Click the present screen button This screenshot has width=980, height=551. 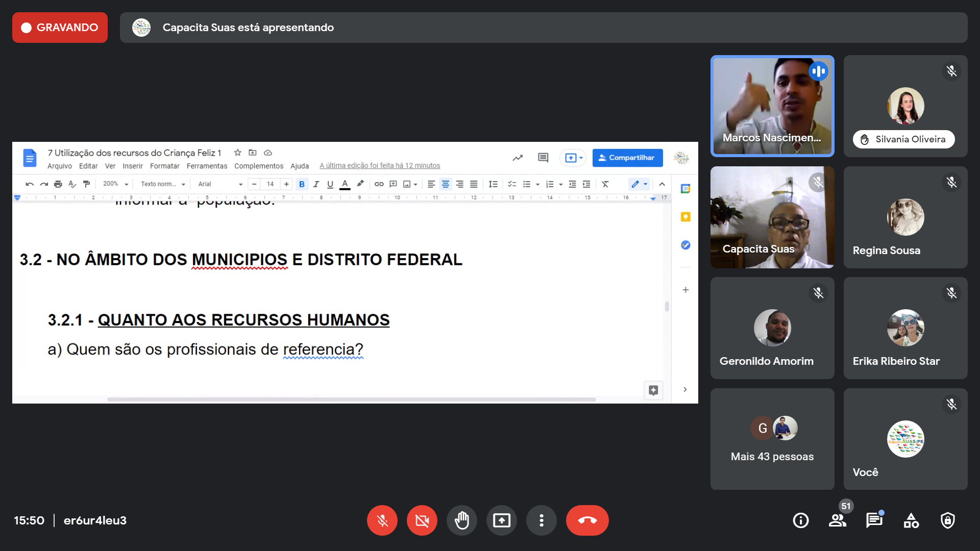(502, 520)
